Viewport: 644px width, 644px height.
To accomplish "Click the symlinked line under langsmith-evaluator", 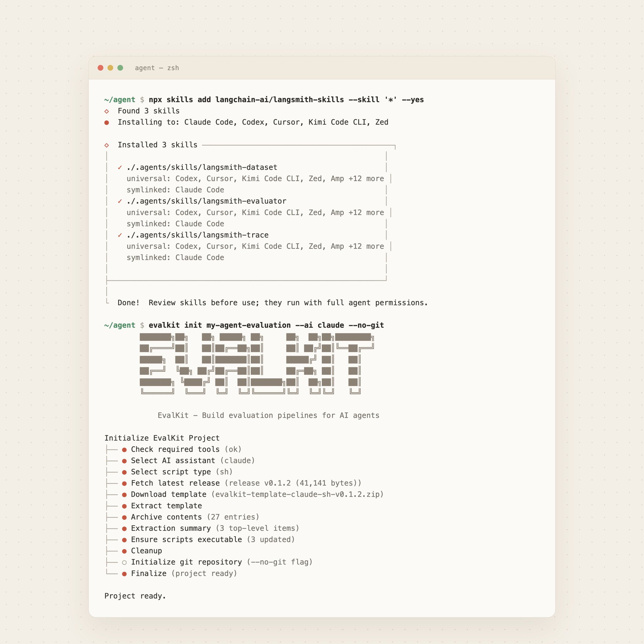I will click(x=175, y=224).
